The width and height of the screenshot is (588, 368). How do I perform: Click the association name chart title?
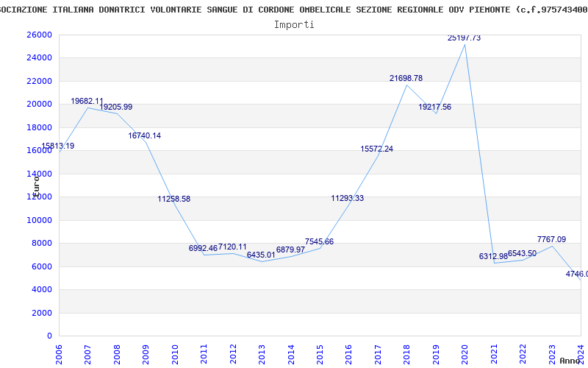tap(294, 10)
